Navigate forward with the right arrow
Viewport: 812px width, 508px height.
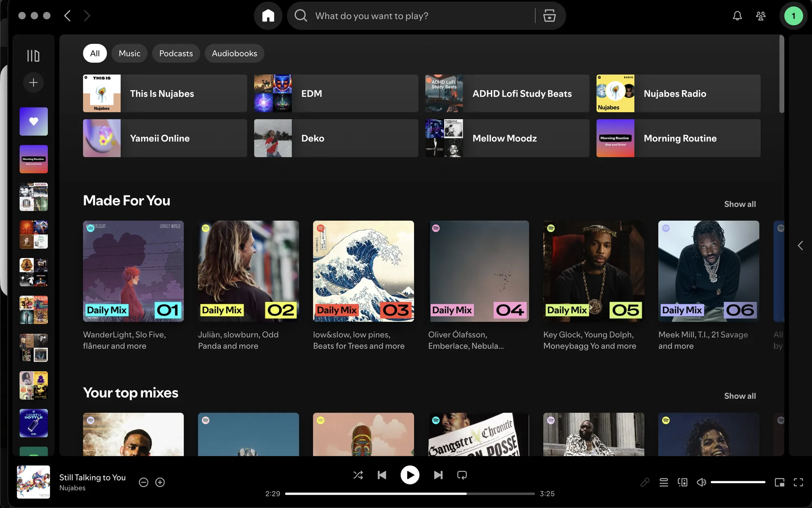pyautogui.click(x=86, y=16)
